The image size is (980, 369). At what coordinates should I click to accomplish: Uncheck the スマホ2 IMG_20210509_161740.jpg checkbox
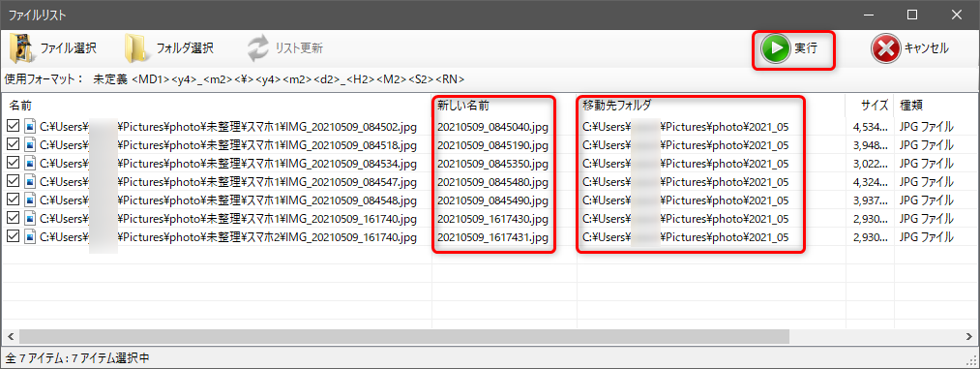[x=13, y=237]
